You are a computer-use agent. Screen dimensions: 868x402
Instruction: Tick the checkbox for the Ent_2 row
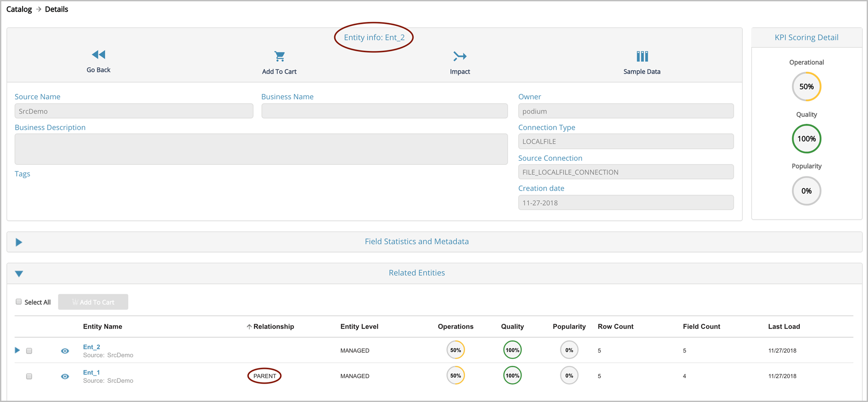(29, 351)
